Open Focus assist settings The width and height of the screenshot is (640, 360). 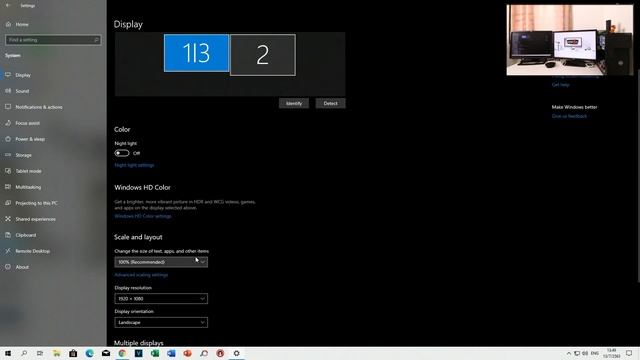(x=27, y=123)
